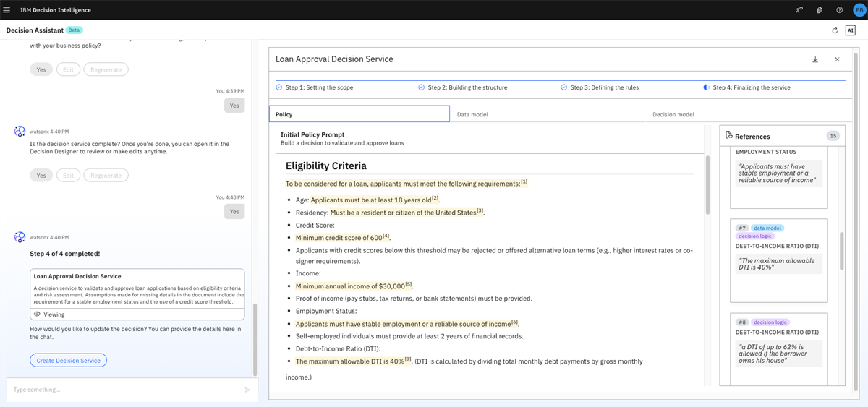Click Edit under business policy question

68,69
